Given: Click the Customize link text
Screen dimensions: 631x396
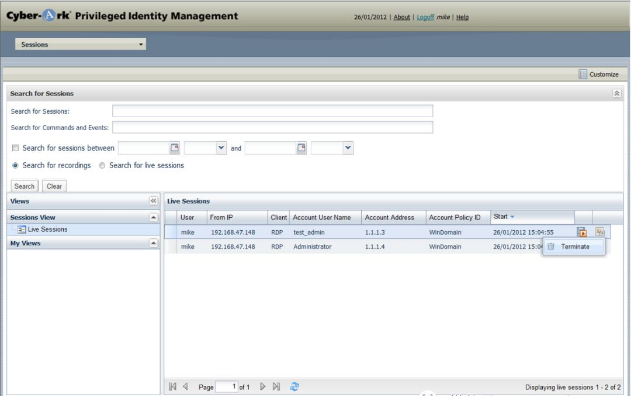Looking at the screenshot, I should pos(604,74).
